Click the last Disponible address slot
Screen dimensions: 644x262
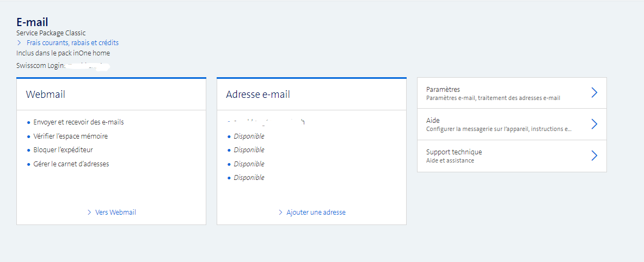click(249, 178)
